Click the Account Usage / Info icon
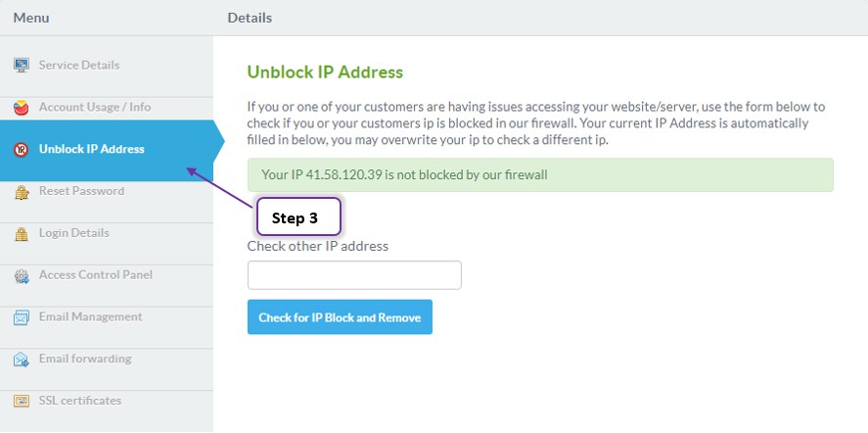This screenshot has width=868, height=433. [x=21, y=108]
